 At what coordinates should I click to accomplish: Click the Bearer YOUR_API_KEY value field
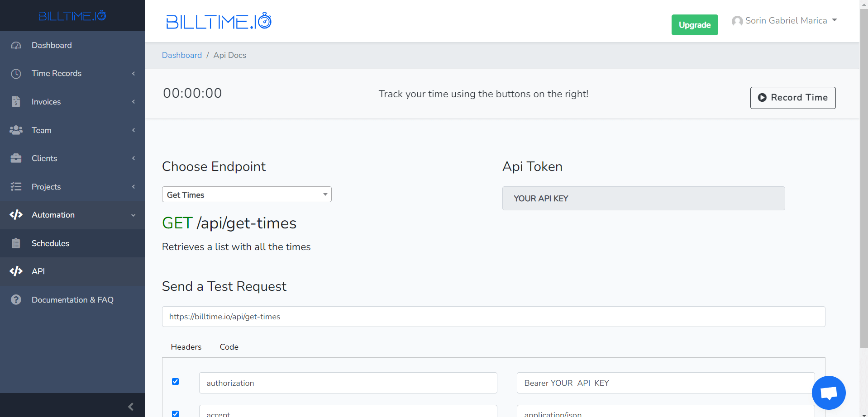(666, 383)
